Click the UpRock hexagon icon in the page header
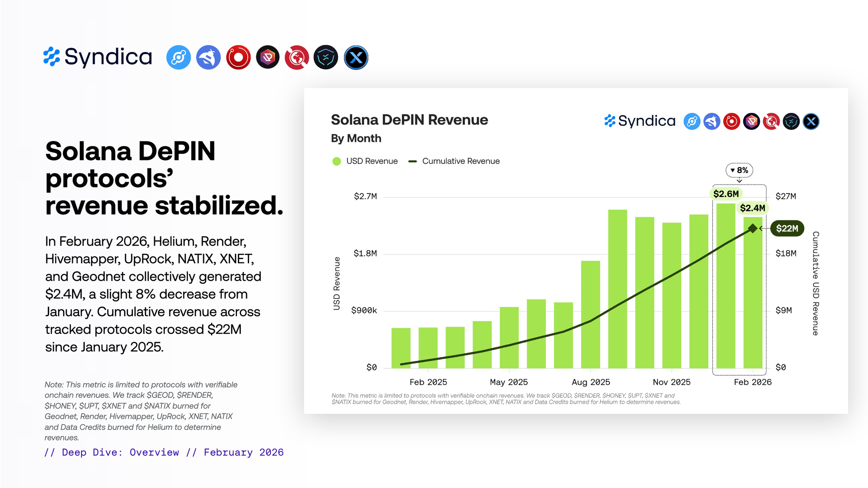Screen dimensions: 868x488 point(268,58)
